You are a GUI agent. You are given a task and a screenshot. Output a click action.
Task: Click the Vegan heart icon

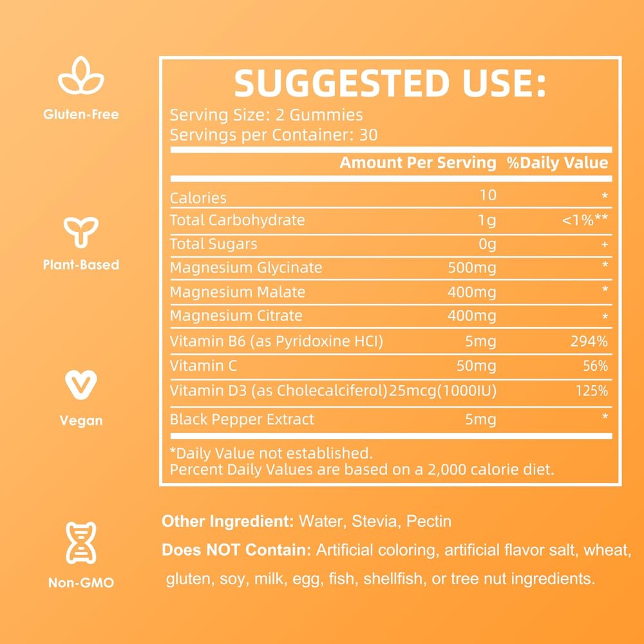81,385
